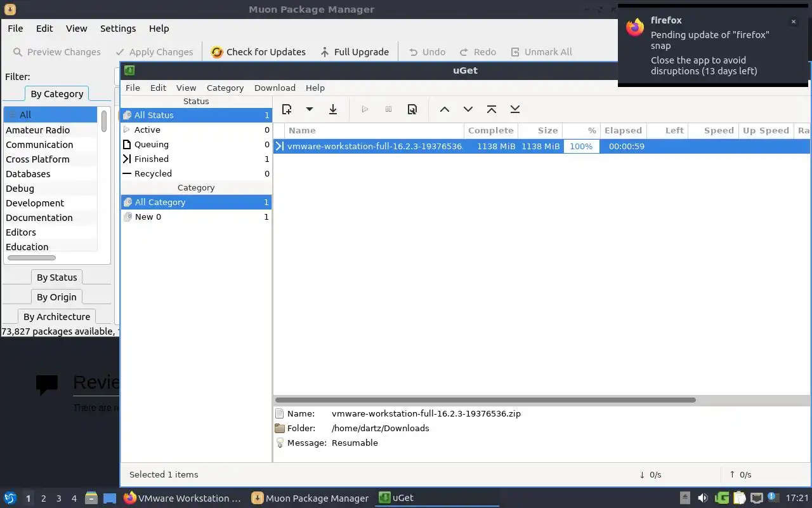This screenshot has width=812, height=508.
Task: Select Amateur Radio category in Muon
Action: coord(50,130)
